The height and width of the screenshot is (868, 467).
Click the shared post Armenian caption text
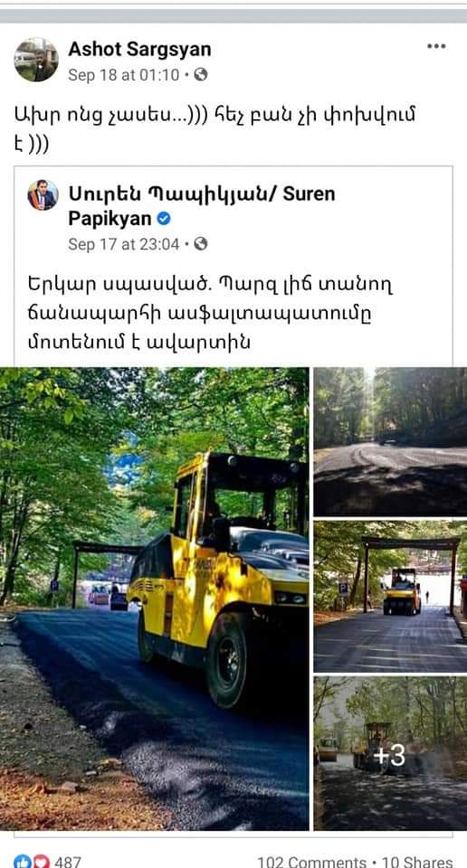211,313
